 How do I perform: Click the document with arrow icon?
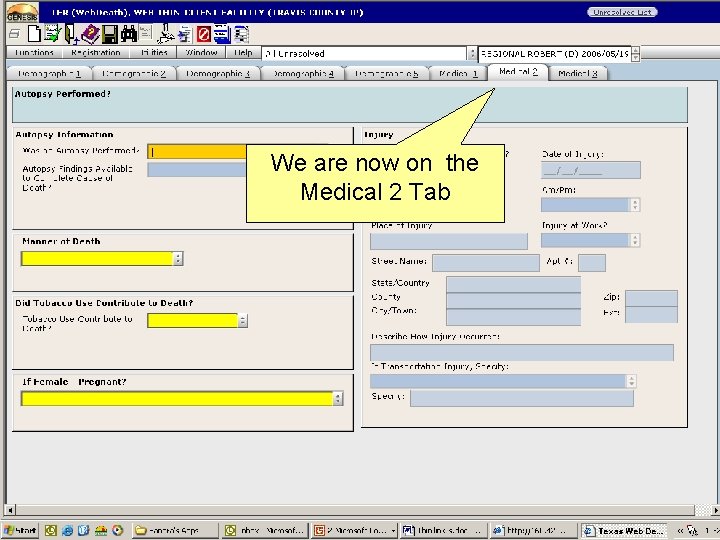[185, 35]
